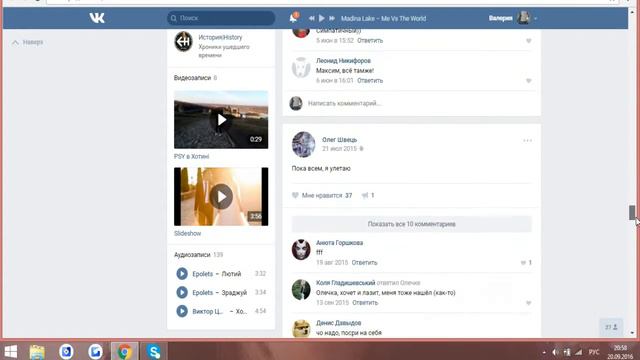Open the post options three-dot menu
This screenshot has height=360, width=640.
click(527, 140)
